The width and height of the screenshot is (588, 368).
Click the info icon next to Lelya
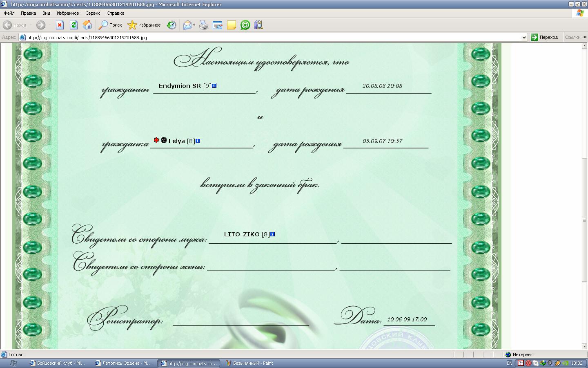point(198,141)
